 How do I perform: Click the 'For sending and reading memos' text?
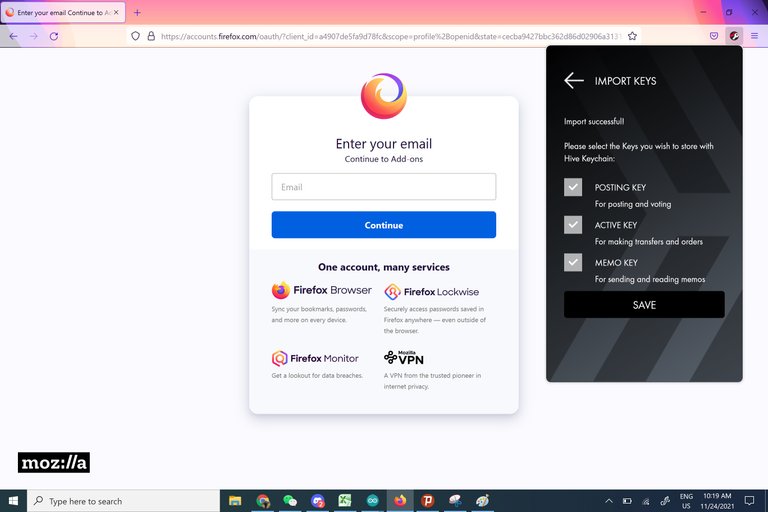650,279
